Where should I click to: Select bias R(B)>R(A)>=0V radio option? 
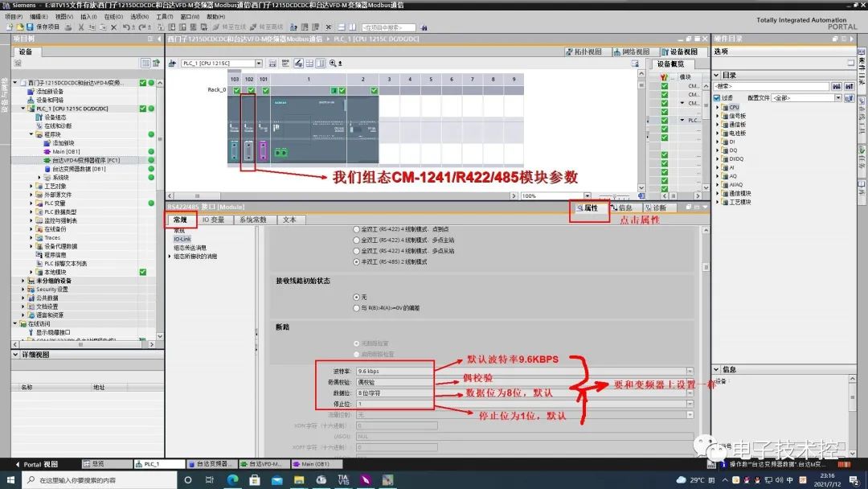pyautogui.click(x=357, y=308)
